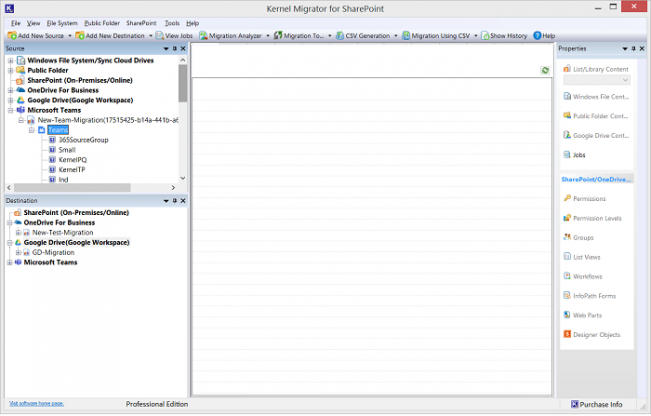651x416 pixels.
Task: Click the Add New Destination toolbar icon
Action: [x=79, y=36]
